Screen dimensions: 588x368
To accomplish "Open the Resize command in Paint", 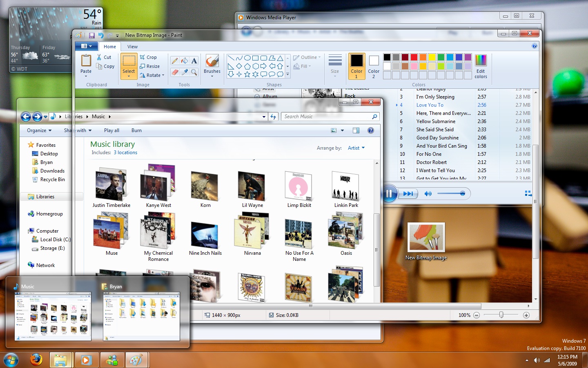I will coord(149,66).
